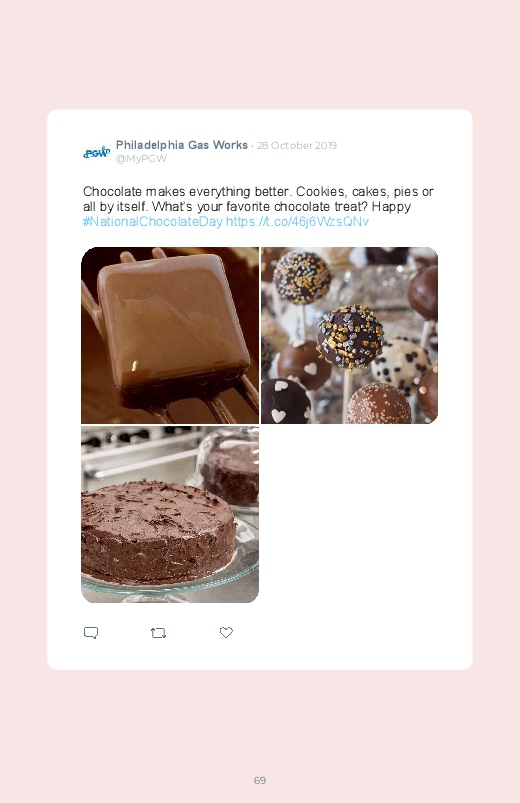Open the Philadelphia Gas Works profile name
Screen dimensions: 520x803
[x=182, y=145]
